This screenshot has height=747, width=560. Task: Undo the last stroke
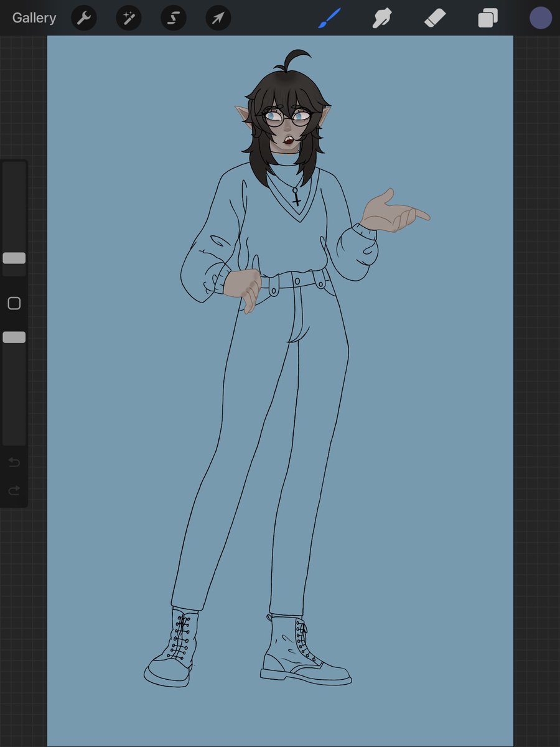tap(14, 462)
